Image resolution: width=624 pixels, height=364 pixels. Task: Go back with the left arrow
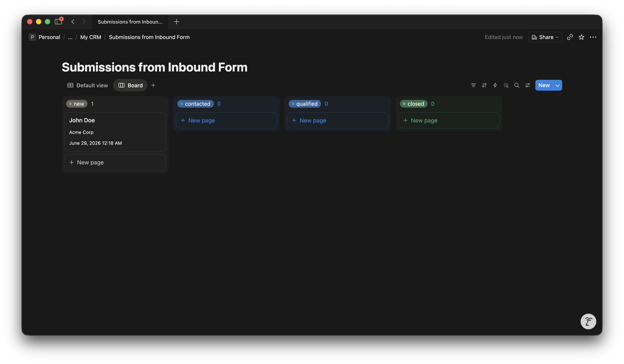pyautogui.click(x=73, y=22)
